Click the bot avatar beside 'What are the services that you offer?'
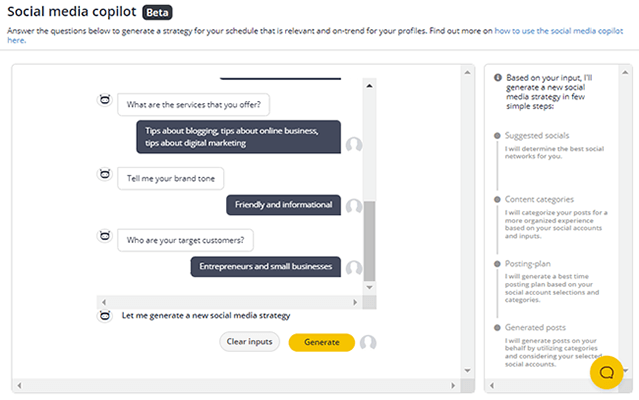Viewport: 639px width, 400px height. [x=105, y=100]
